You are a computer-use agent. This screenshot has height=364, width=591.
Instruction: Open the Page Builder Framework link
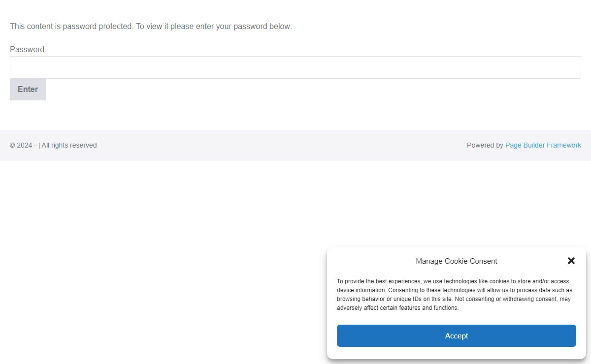coord(543,145)
